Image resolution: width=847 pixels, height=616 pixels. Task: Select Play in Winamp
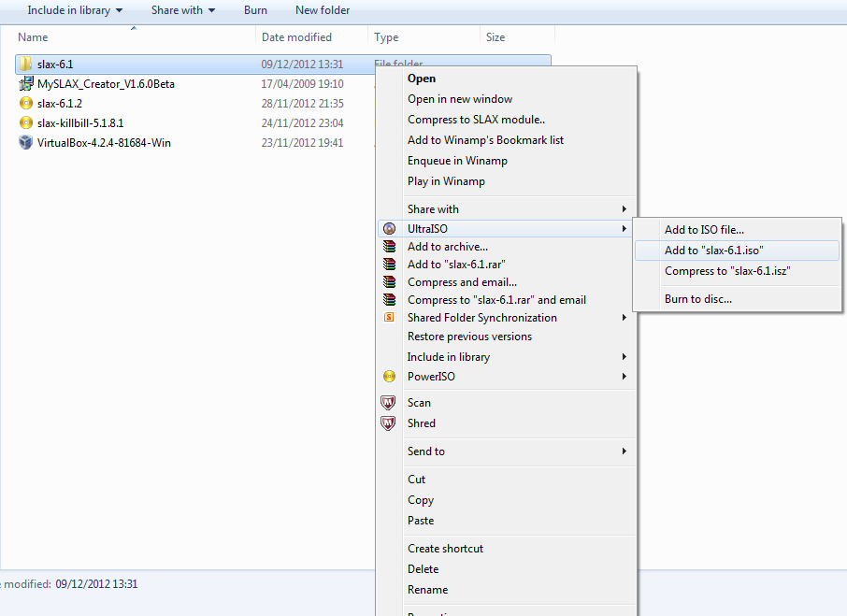446,180
